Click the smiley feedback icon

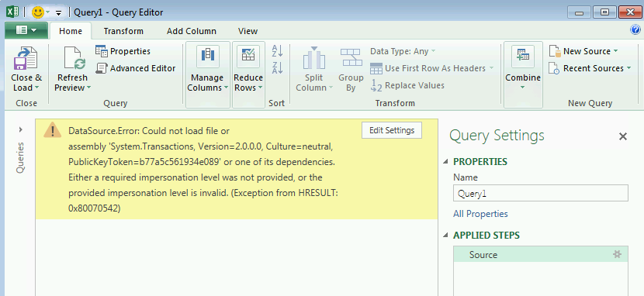[38, 12]
